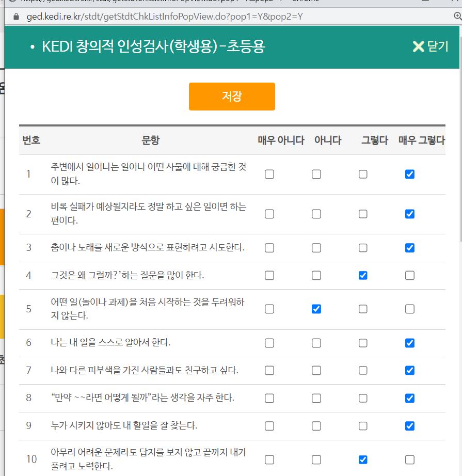Image resolution: width=462 pixels, height=476 pixels.
Task: Check 그렇다 for question 2
Action: (363, 214)
